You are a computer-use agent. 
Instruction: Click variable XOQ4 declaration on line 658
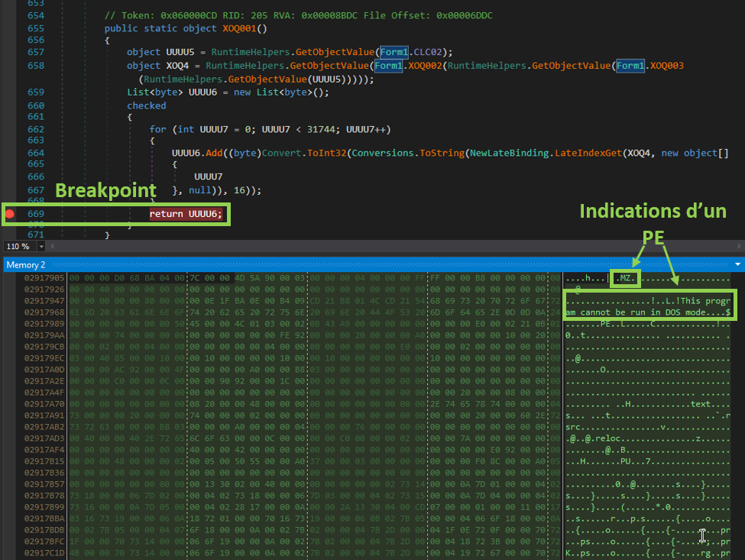click(x=177, y=66)
